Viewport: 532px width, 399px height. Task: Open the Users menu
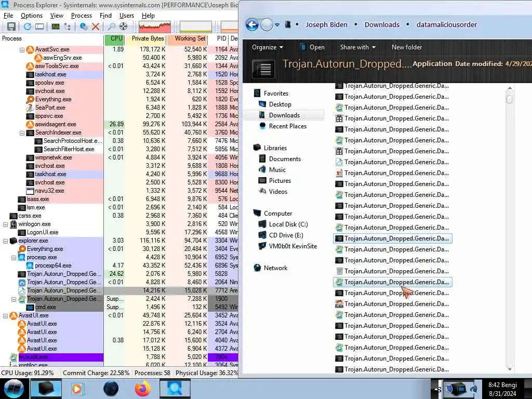pyautogui.click(x=127, y=16)
